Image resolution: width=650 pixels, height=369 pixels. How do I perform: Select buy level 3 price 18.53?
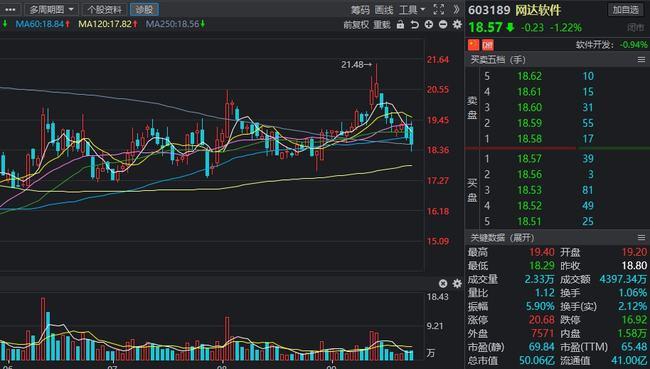pyautogui.click(x=529, y=190)
